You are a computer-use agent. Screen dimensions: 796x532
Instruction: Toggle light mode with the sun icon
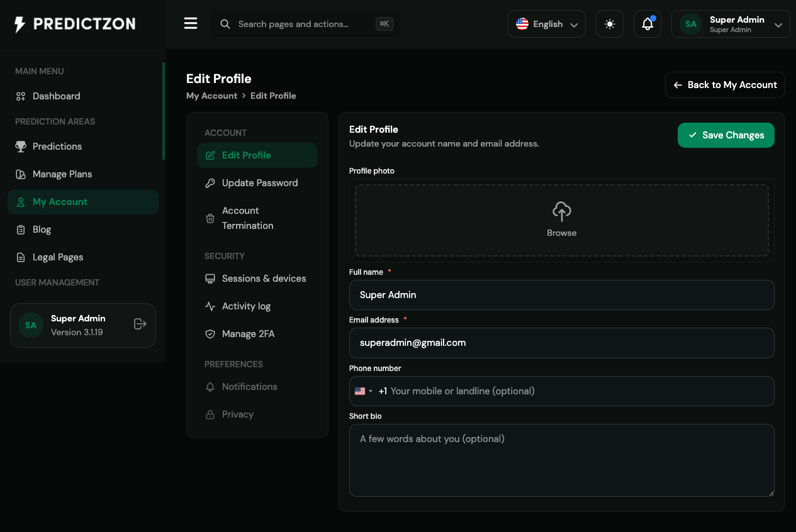[x=610, y=24]
